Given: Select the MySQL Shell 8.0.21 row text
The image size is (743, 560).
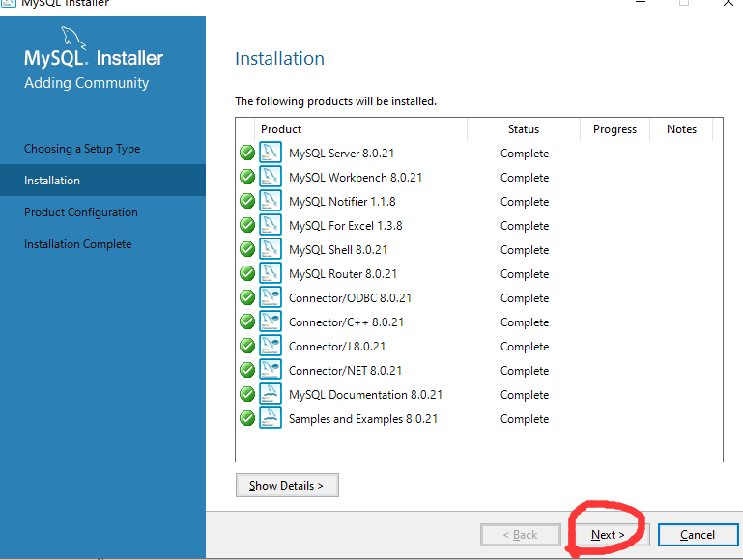Looking at the screenshot, I should pos(338,250).
